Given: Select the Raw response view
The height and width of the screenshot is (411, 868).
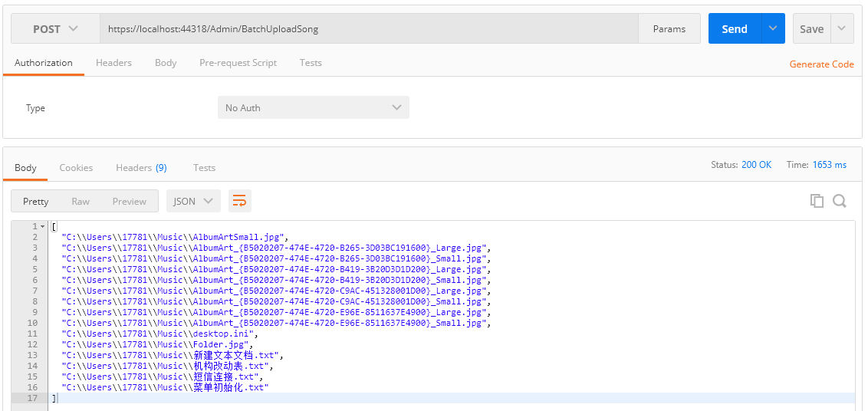Looking at the screenshot, I should click(x=81, y=202).
